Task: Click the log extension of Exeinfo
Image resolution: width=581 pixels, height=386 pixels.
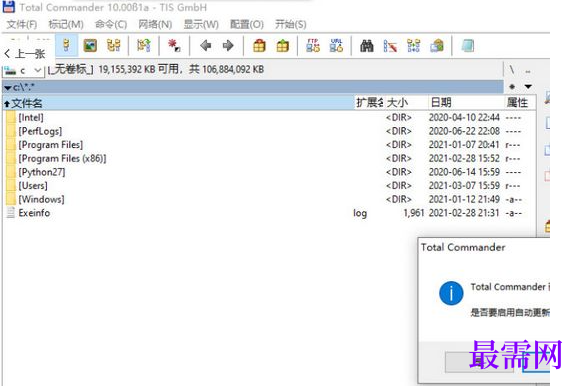Action: (x=360, y=213)
